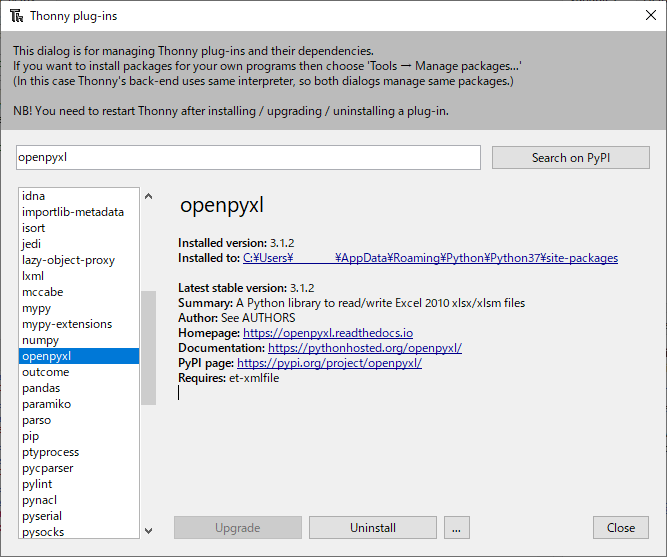The image size is (667, 557).
Task: Click the package search input field
Action: [248, 158]
